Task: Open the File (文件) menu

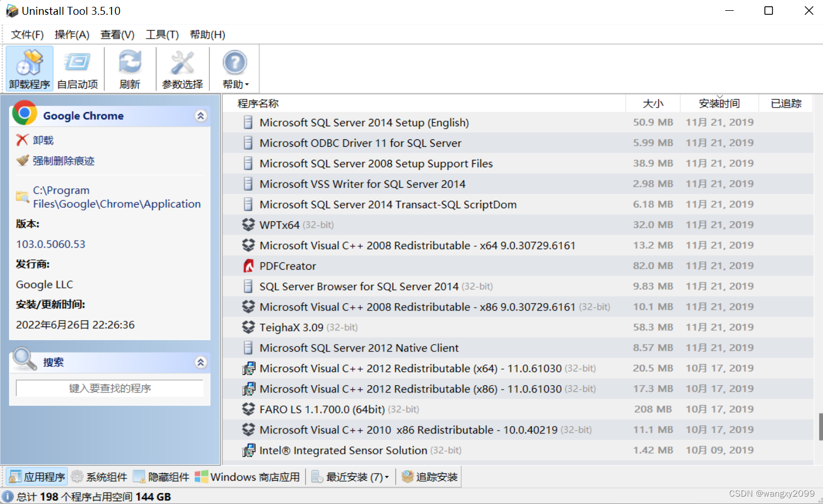Action: click(27, 35)
